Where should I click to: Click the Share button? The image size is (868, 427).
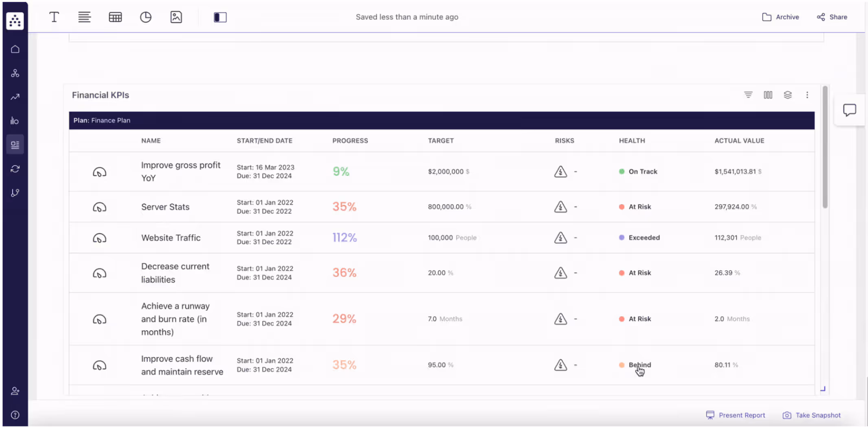tap(832, 17)
